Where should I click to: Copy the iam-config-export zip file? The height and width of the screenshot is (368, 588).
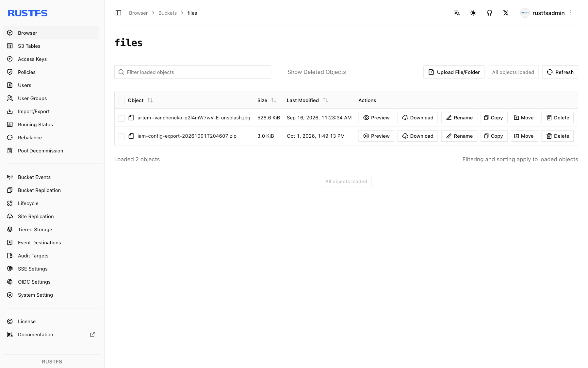(494, 136)
